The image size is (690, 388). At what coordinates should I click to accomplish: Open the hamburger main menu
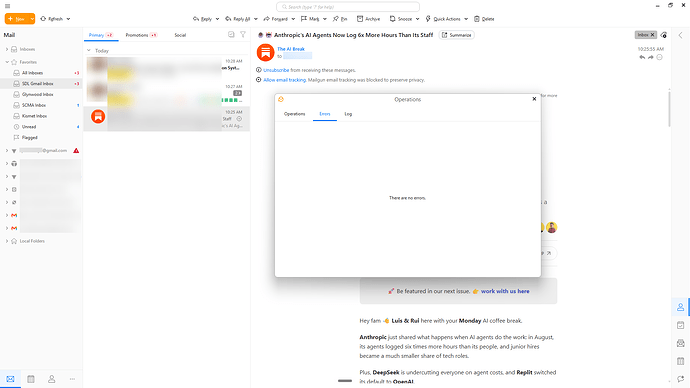pyautogui.click(x=7, y=6)
